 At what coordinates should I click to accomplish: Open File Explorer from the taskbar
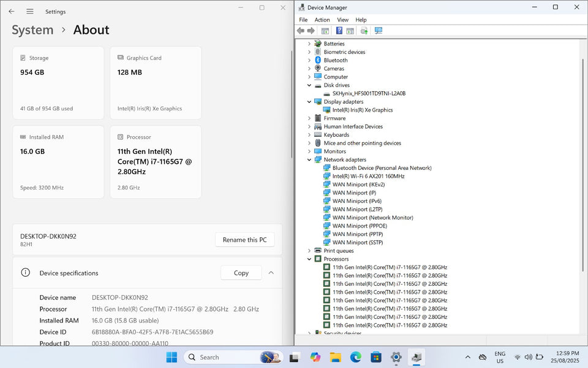click(x=335, y=357)
